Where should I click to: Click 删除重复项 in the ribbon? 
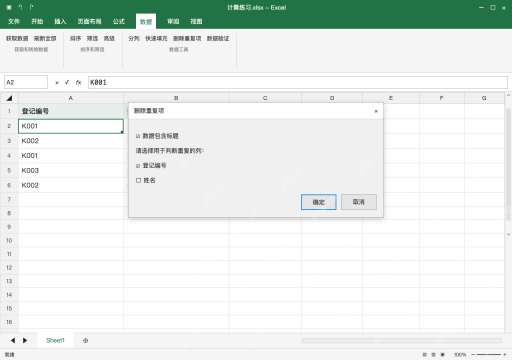[x=187, y=39]
